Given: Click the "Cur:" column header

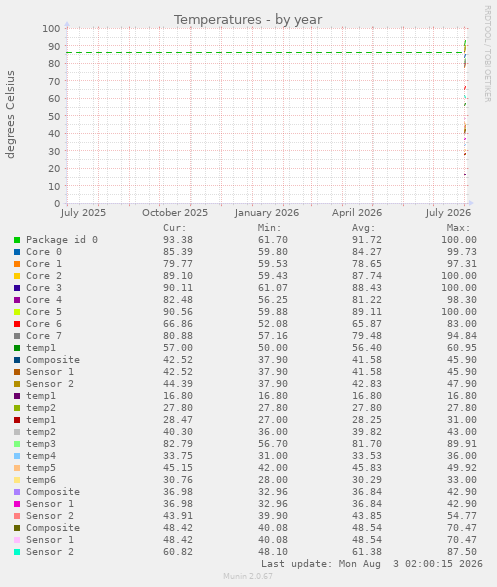Looking at the screenshot, I should tap(175, 228).
